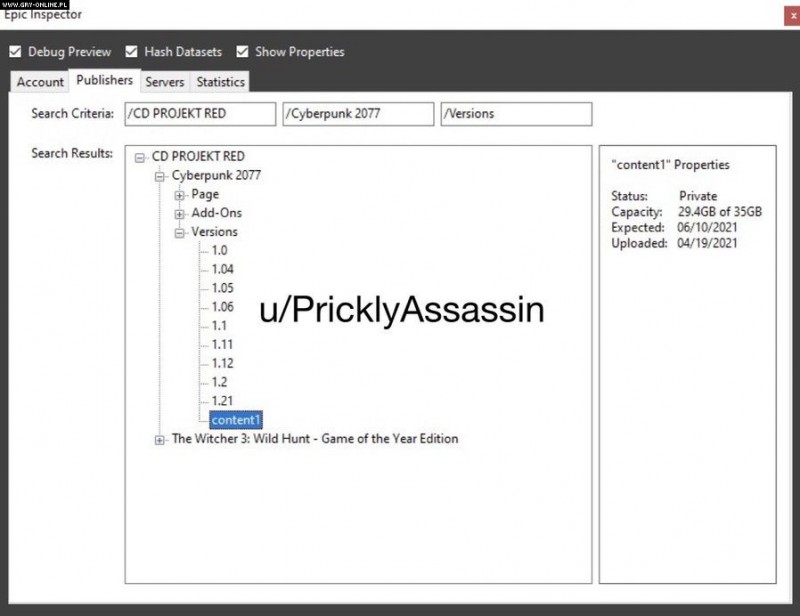Select version 1.06 in the tree
Viewport: 800px width, 616px height.
coord(222,307)
